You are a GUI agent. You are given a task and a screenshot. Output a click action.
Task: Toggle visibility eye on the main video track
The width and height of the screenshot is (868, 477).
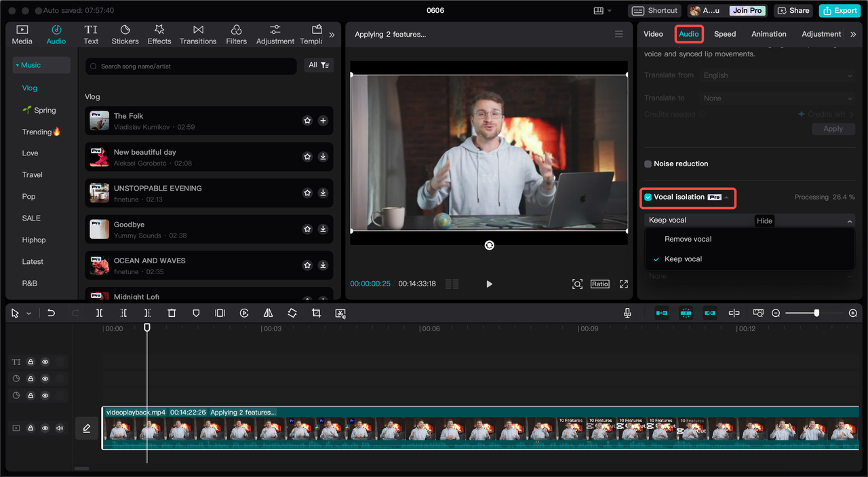[45, 428]
